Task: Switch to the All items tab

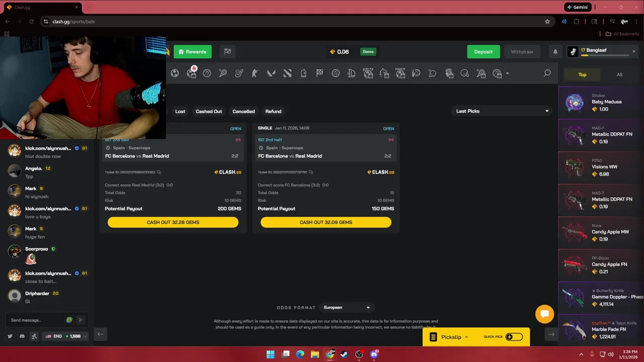Action: [619, 74]
